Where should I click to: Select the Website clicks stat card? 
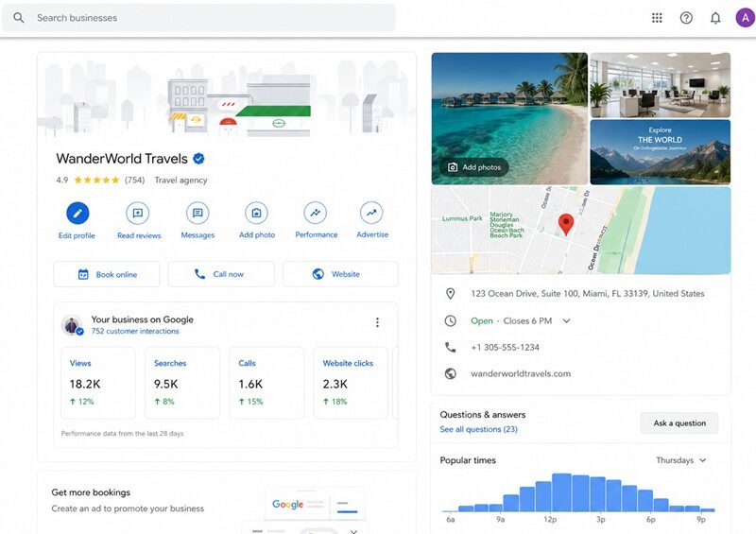click(351, 383)
